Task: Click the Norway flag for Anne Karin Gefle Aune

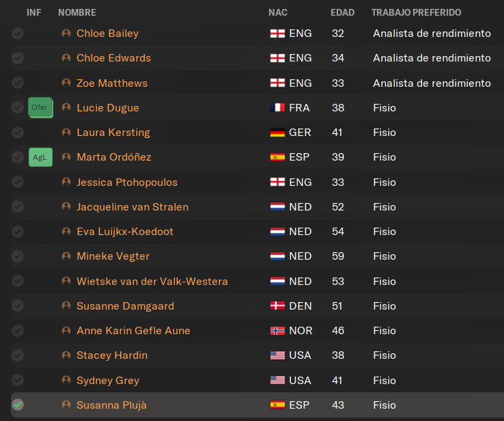Action: tap(277, 331)
